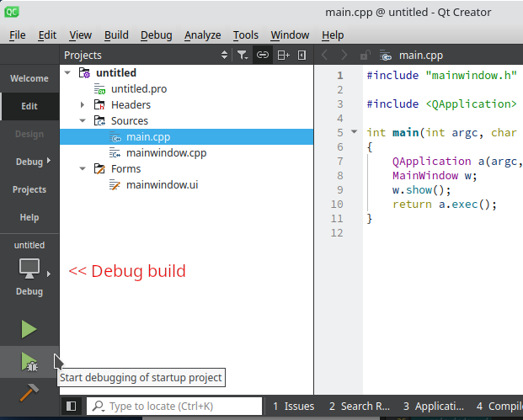The height and width of the screenshot is (420, 523).
Task: Toggle the left sidebar visibility
Action: coord(71,407)
